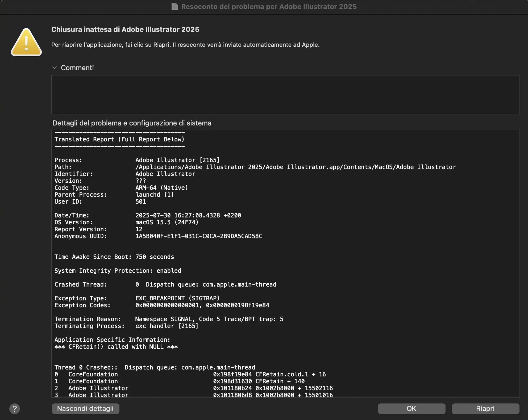Click the 'Termination Reason:' line

tap(169, 319)
